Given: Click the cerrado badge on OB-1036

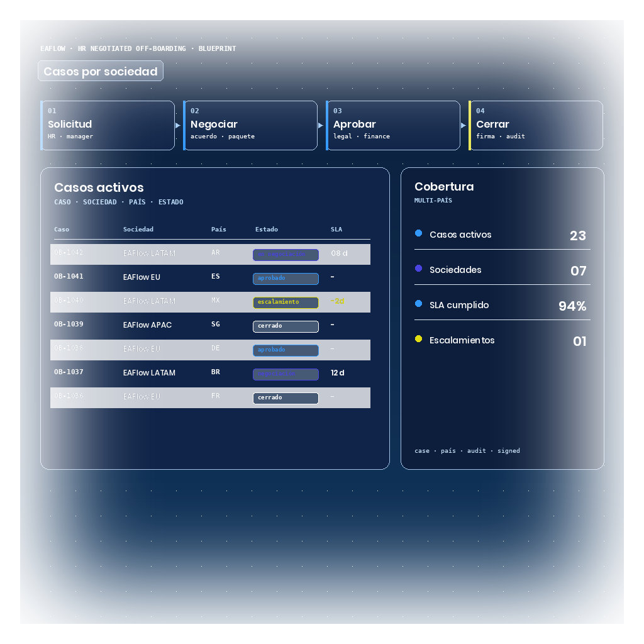Looking at the screenshot, I should pos(286,398).
